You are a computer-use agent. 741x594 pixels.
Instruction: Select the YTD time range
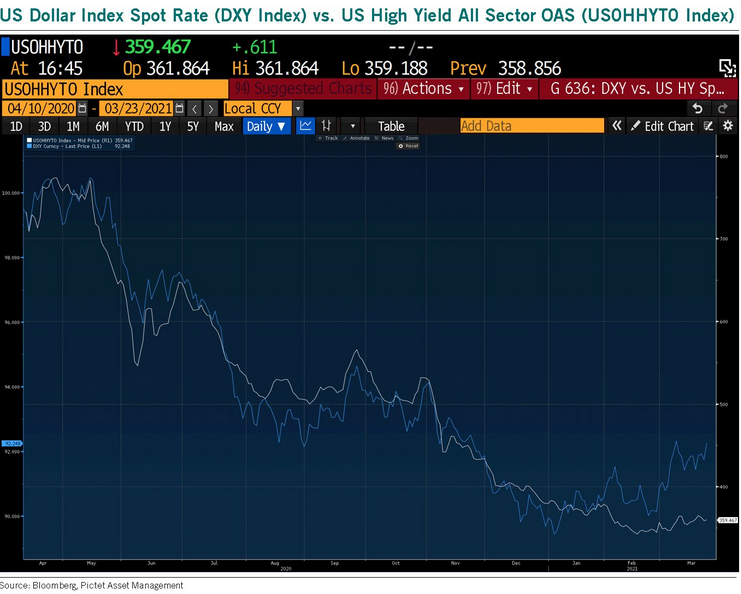coord(134,126)
